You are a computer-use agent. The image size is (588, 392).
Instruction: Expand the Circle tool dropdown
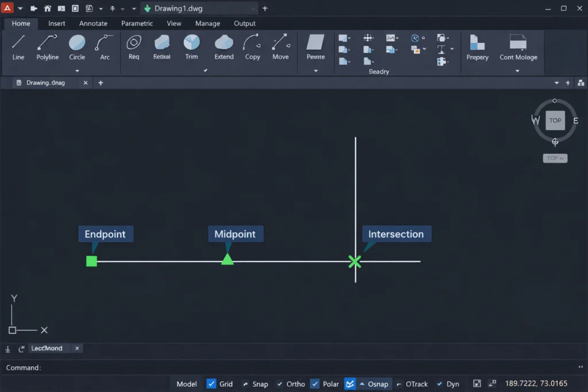(76, 70)
